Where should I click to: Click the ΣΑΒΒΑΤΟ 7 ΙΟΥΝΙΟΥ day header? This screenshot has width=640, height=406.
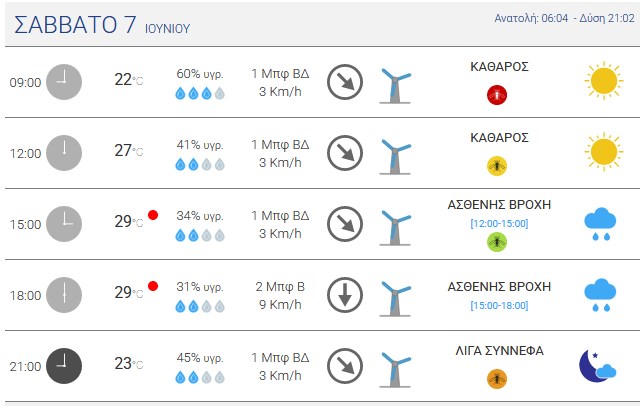pos(102,25)
